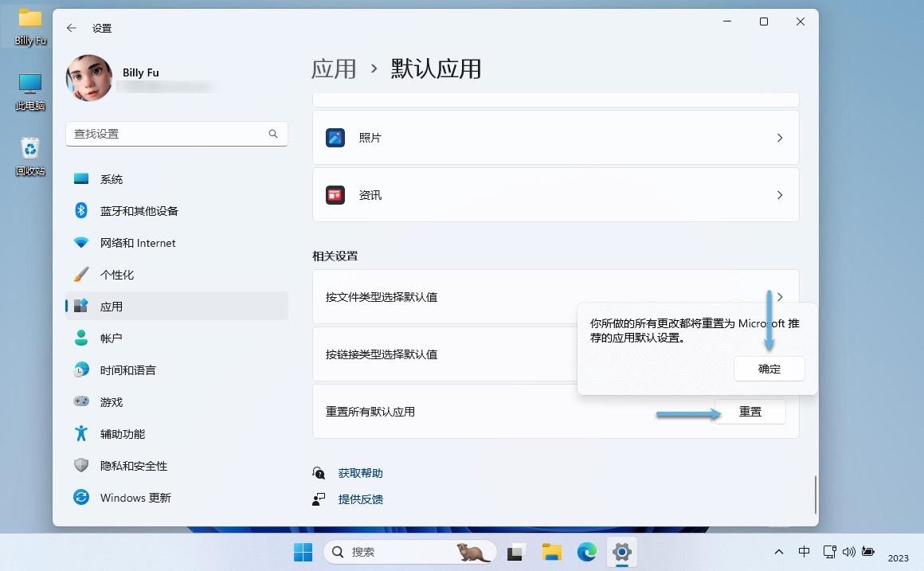924x571 pixels.
Task: Open Bluetooth and other devices settings
Action: pyautogui.click(x=139, y=211)
